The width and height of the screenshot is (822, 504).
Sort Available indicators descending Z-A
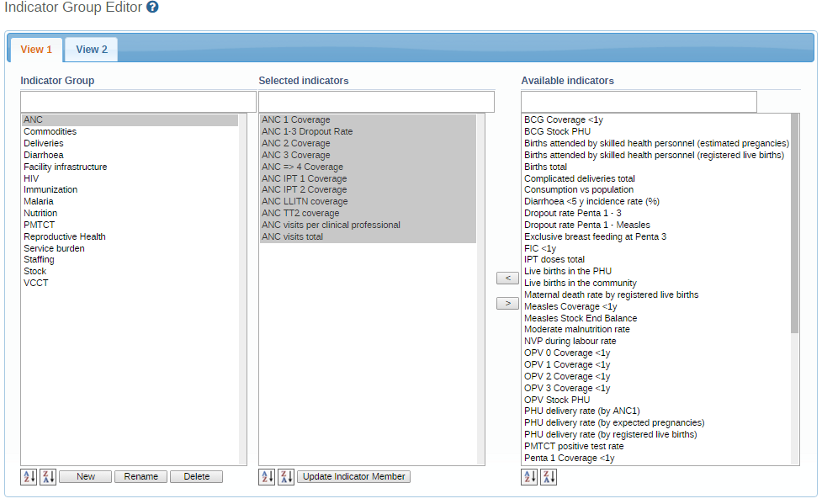549,477
